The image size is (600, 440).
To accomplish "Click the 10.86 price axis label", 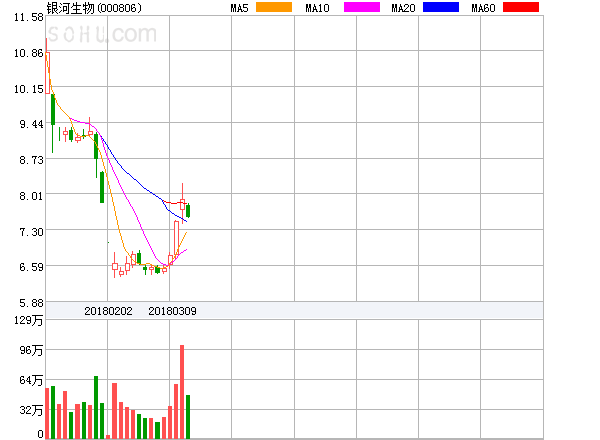I will click(29, 53).
